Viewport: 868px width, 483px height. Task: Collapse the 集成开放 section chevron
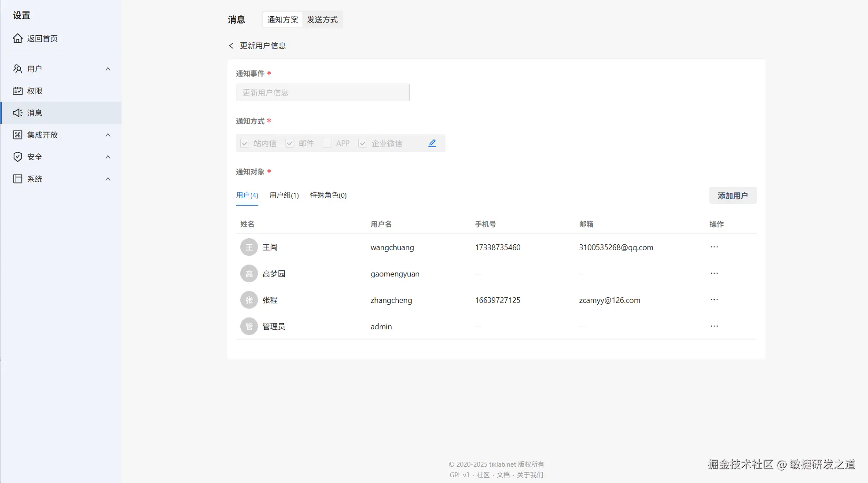108,135
